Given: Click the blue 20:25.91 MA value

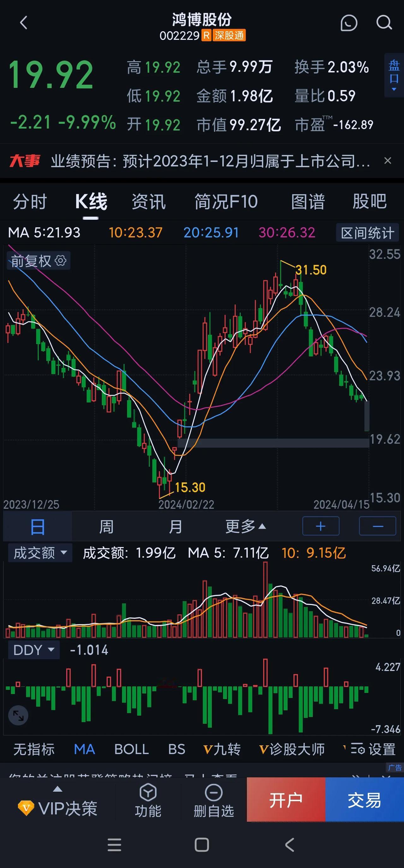Looking at the screenshot, I should 211,232.
